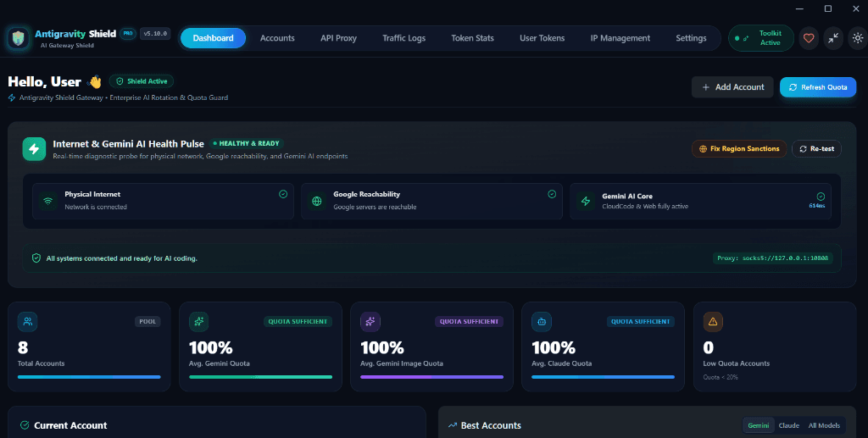Click the compact-mode arrows icon
This screenshot has height=438, width=868.
(x=833, y=38)
